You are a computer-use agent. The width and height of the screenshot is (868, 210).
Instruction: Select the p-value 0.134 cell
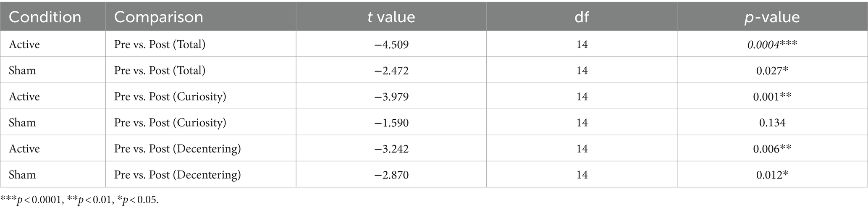[x=772, y=122]
